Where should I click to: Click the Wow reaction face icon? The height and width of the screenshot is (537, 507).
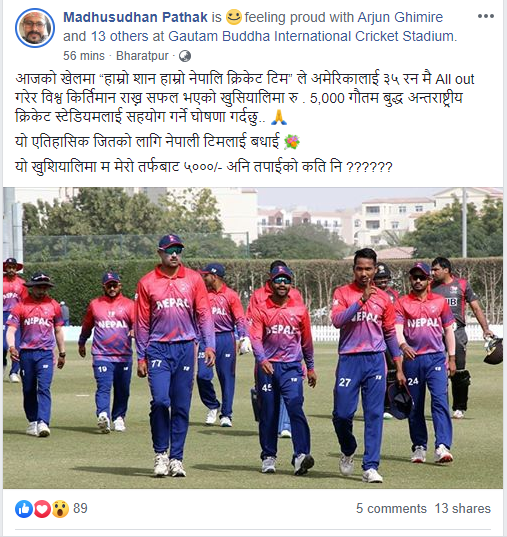pyautogui.click(x=60, y=509)
